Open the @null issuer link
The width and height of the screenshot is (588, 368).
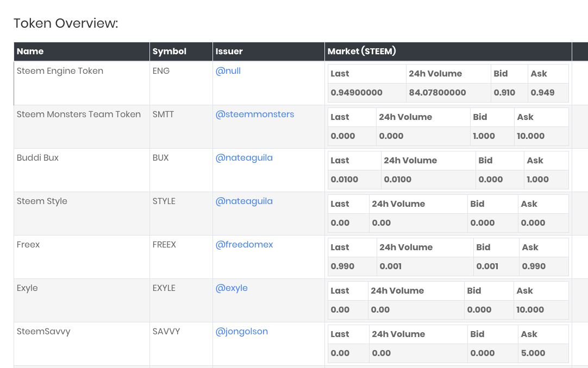pyautogui.click(x=228, y=71)
